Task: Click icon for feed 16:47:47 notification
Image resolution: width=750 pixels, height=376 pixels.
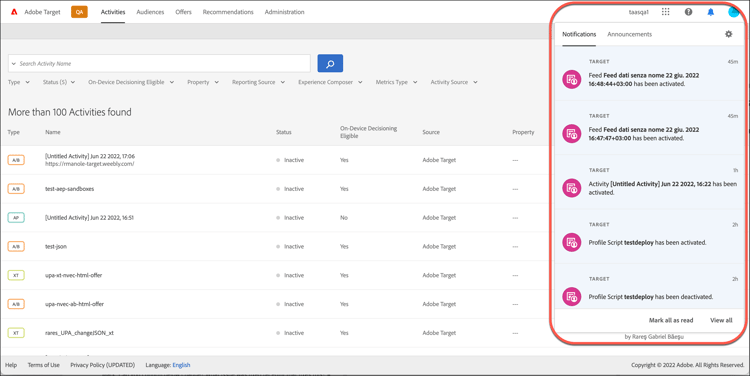Action: point(572,134)
